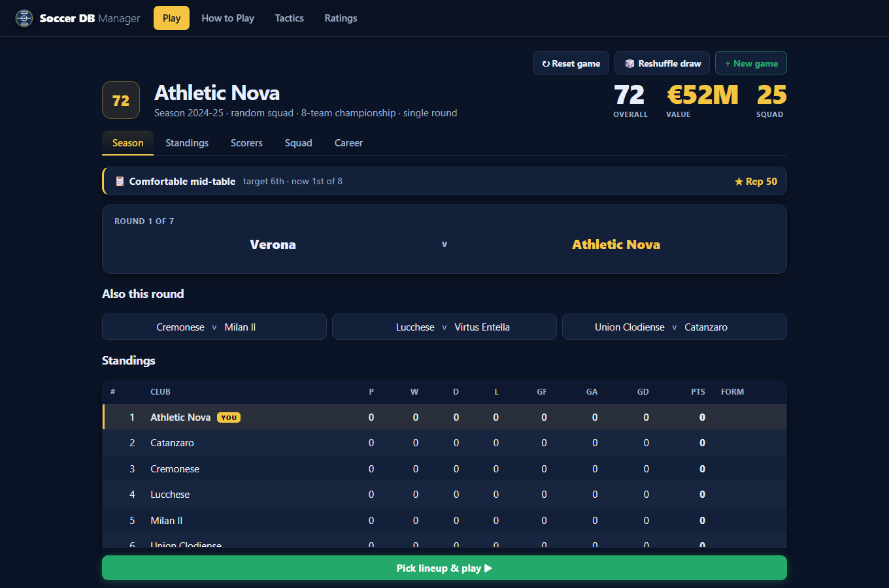The image size is (889, 588).
Task: Select the Cremonese v Milan II fixture
Action: 214,327
